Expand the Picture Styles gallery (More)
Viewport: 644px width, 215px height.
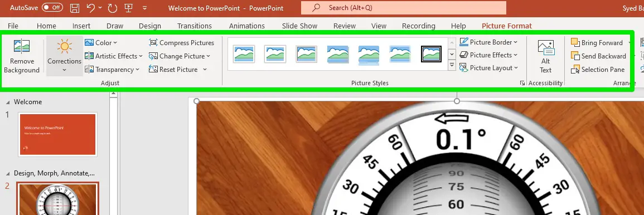[x=452, y=65]
